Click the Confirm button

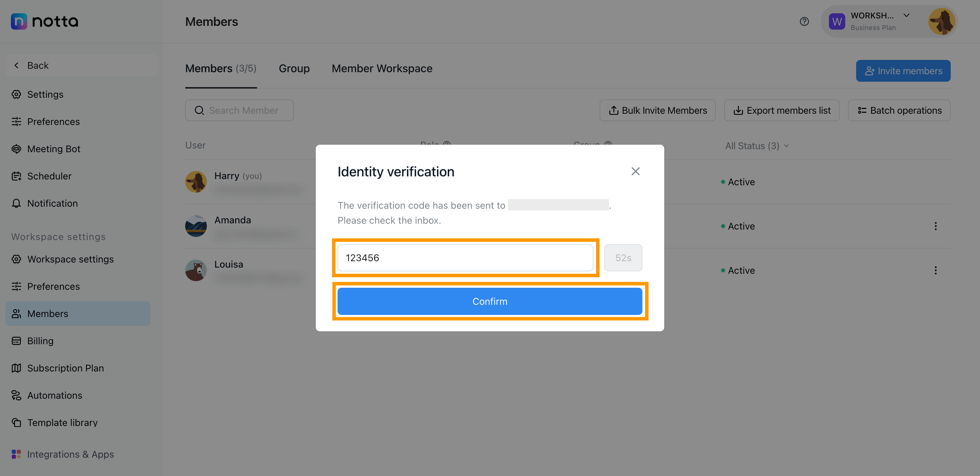pyautogui.click(x=490, y=301)
